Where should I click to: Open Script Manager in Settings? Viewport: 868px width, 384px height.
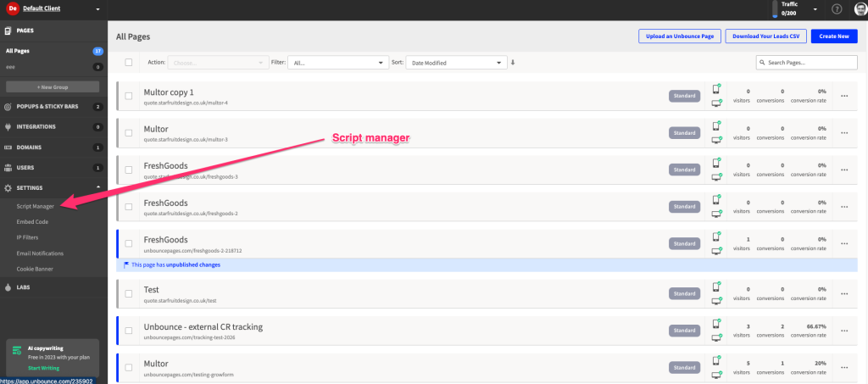[x=36, y=206]
